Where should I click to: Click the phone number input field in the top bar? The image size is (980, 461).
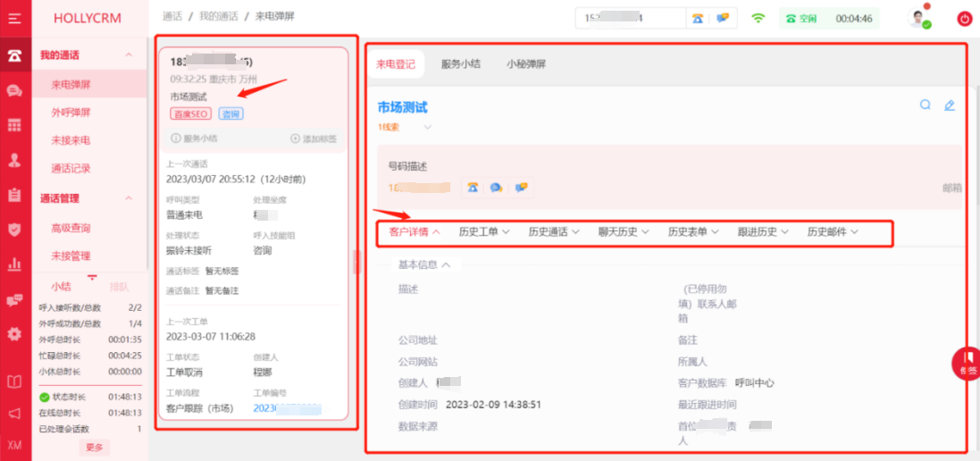coord(630,18)
